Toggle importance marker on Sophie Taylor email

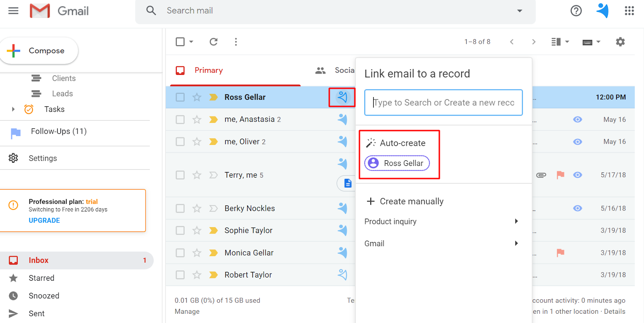tap(213, 230)
